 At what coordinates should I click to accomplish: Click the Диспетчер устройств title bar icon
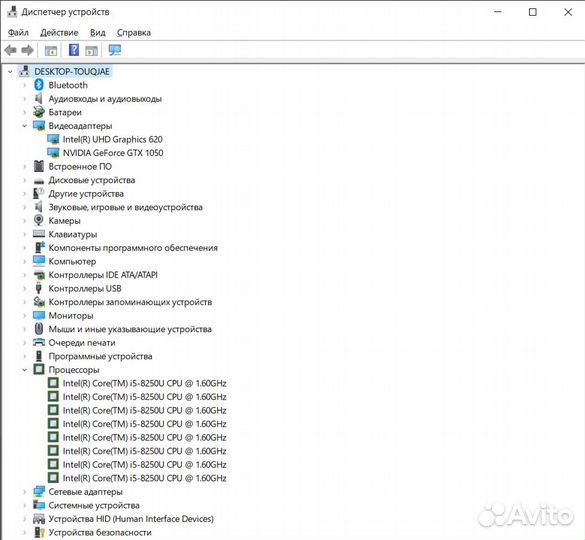pyautogui.click(x=12, y=12)
